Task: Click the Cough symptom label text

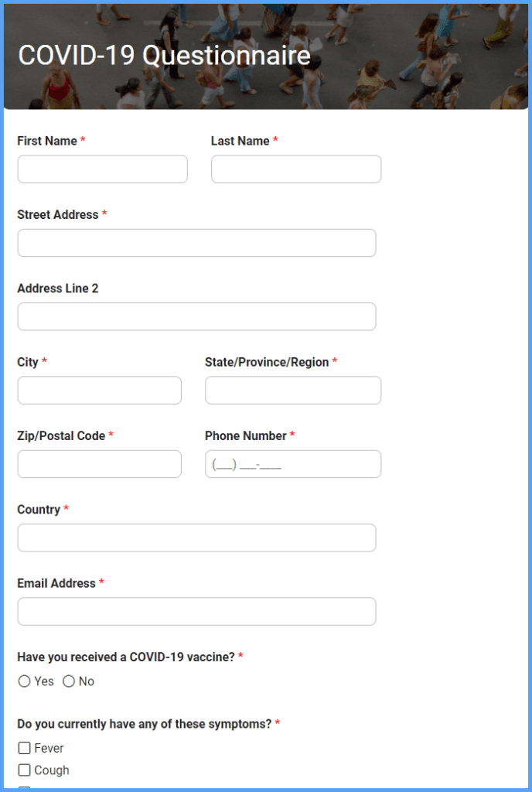Action: (51, 770)
